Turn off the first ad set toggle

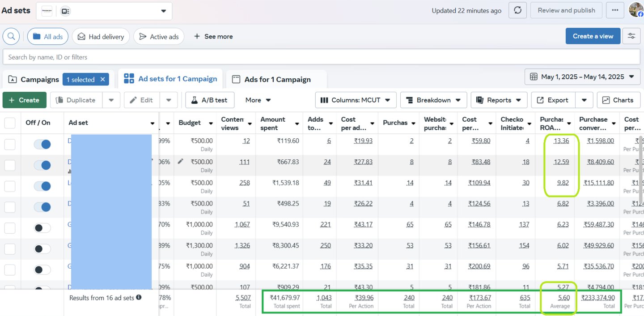tap(42, 144)
